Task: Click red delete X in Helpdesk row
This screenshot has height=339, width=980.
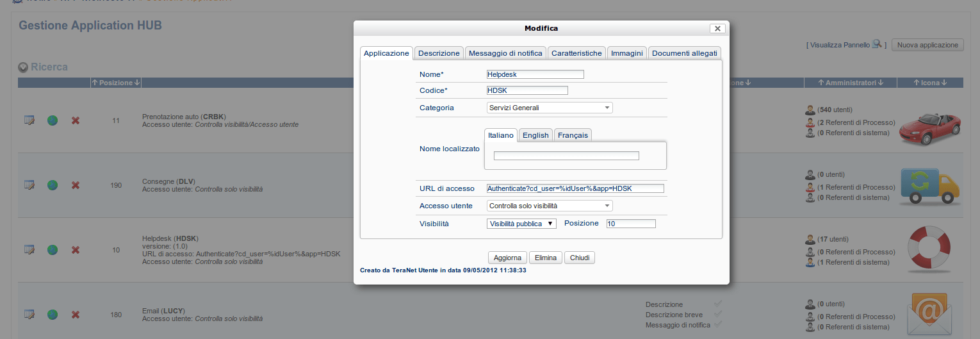Action: pyautogui.click(x=76, y=250)
